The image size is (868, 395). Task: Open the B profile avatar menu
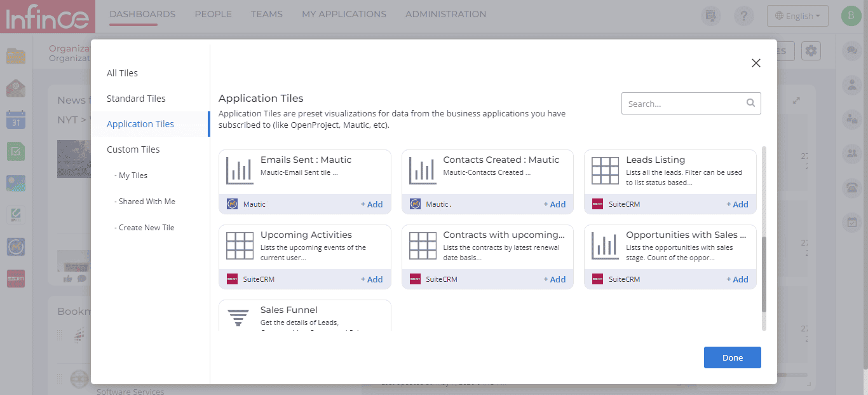(851, 15)
